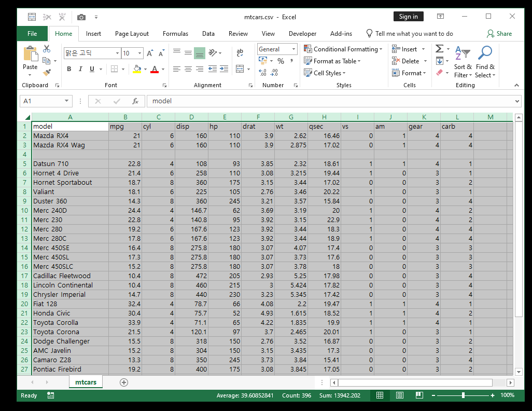Screen dimensions: 532x411
Task: Click the Accounting Number Format icon
Action: pyautogui.click(x=262, y=61)
